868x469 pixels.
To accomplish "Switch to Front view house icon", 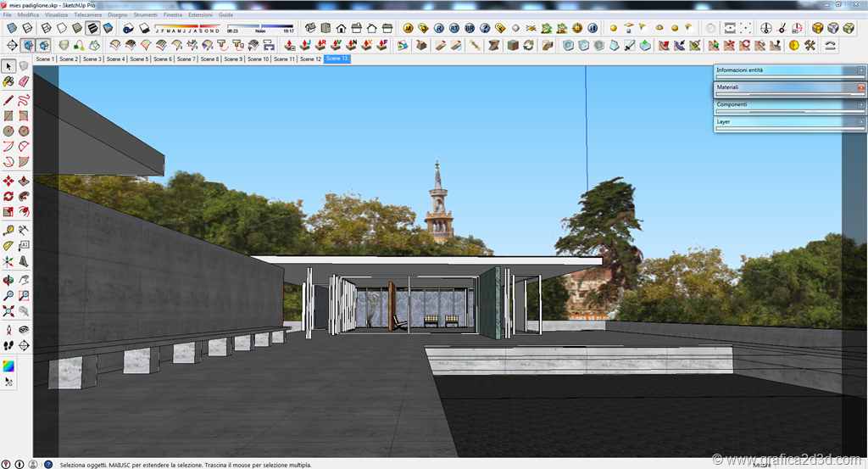I will [341, 28].
